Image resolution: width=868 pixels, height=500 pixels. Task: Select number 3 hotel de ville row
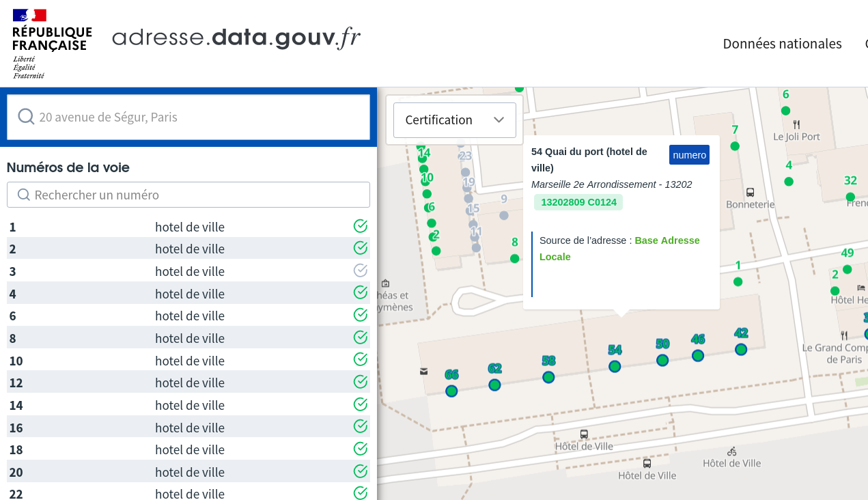[x=188, y=271]
